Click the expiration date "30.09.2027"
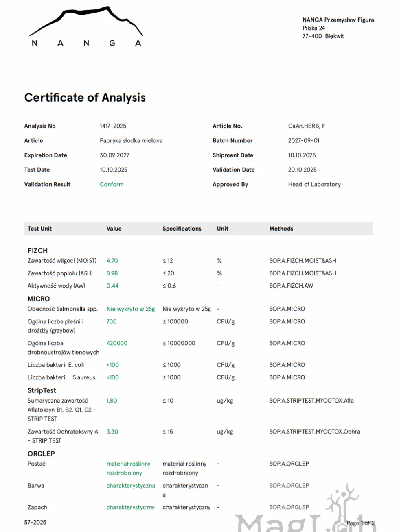 click(115, 155)
